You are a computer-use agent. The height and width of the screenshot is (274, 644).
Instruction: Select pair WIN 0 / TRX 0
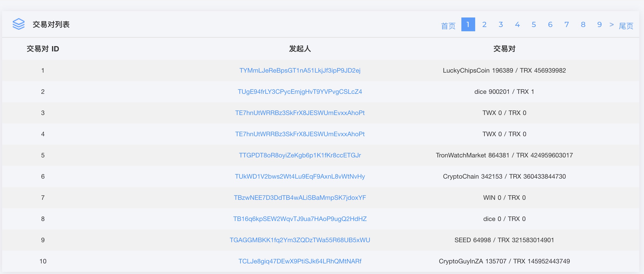(504, 198)
